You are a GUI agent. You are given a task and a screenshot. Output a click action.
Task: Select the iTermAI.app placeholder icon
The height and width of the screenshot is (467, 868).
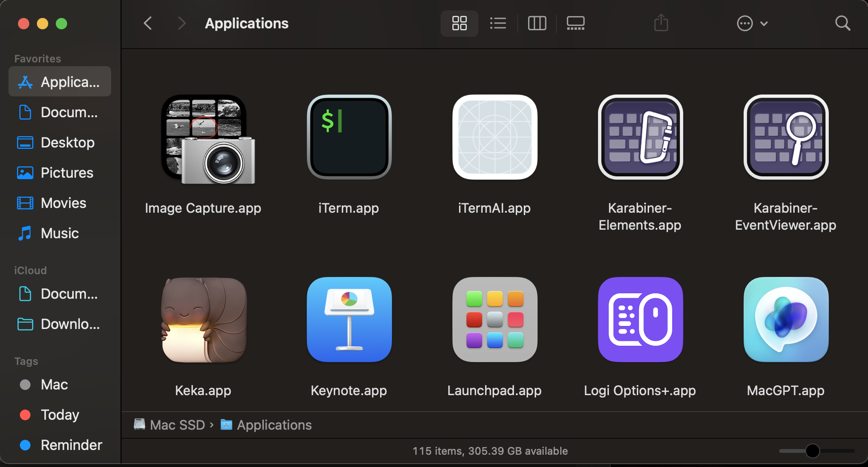click(495, 137)
